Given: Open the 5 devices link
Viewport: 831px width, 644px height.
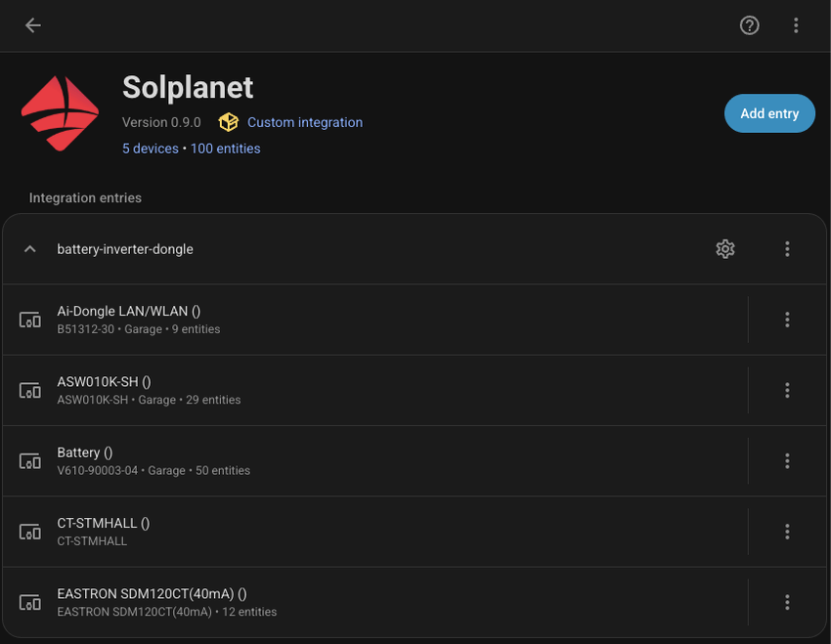Looking at the screenshot, I should [x=150, y=149].
